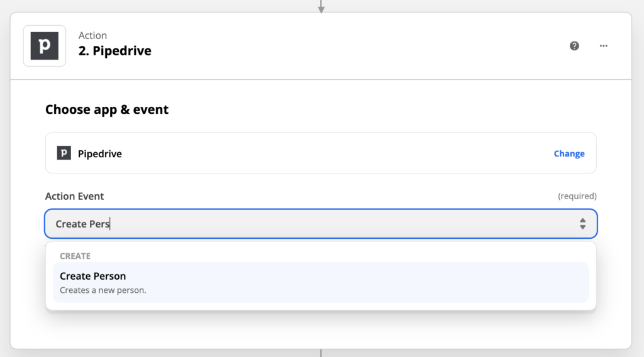644x357 pixels.
Task: Click the connector line below the step
Action: point(321,353)
